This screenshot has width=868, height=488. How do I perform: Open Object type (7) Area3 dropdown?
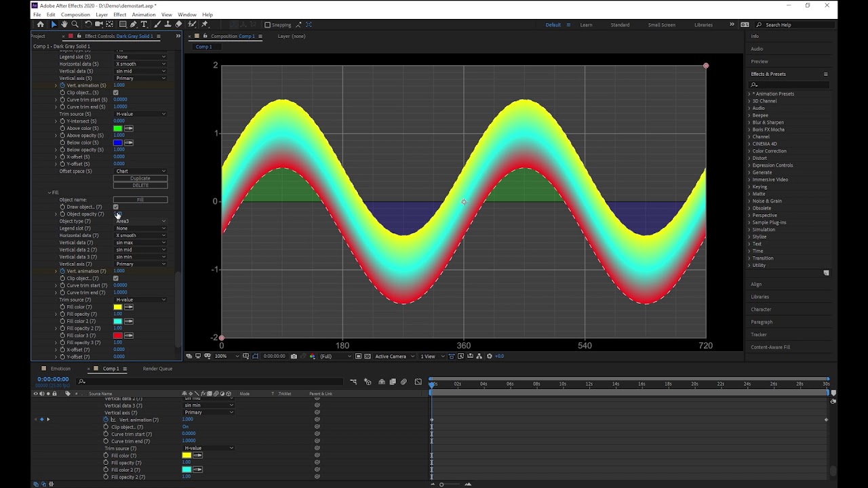coord(140,221)
